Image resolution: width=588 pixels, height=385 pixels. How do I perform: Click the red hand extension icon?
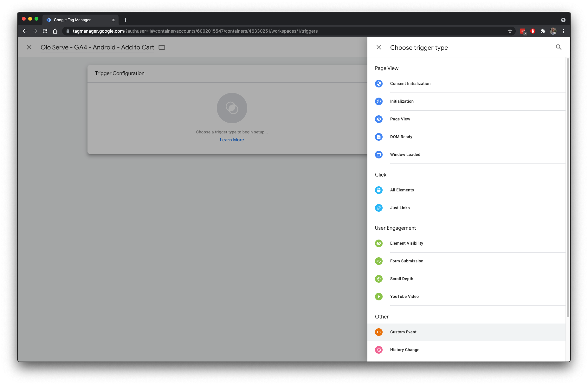pyautogui.click(x=533, y=31)
